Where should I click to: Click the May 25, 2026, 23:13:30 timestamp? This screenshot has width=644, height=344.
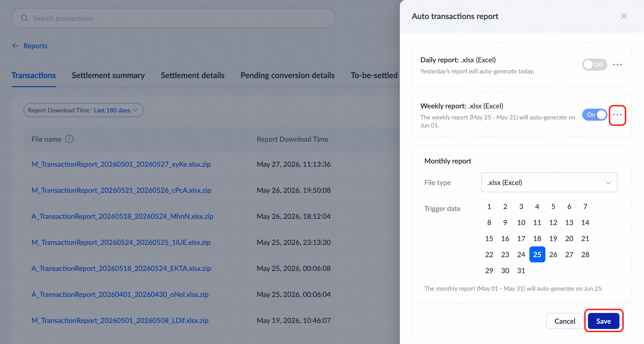(x=293, y=242)
